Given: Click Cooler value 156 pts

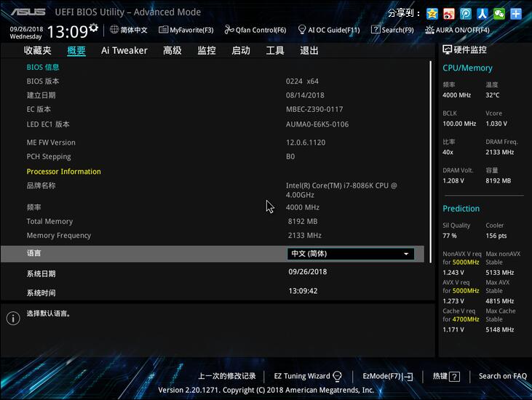Looking at the screenshot, I should 496,236.
